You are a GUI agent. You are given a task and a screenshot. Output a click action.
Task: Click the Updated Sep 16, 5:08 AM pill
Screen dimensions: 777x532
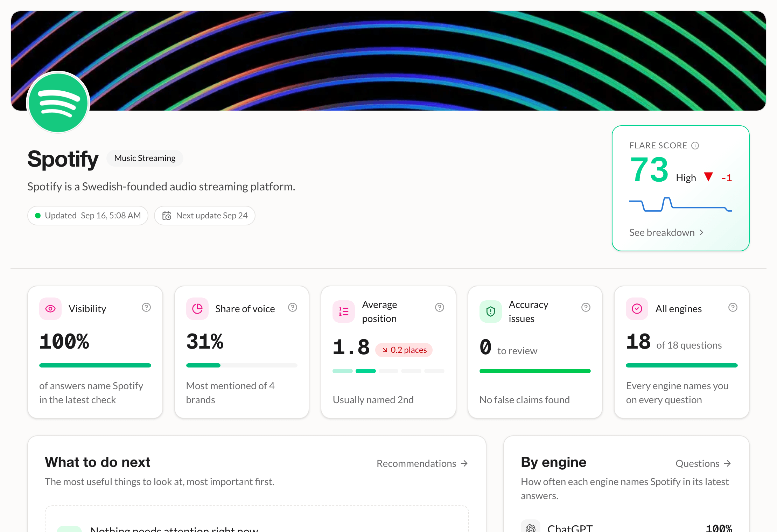pos(88,216)
